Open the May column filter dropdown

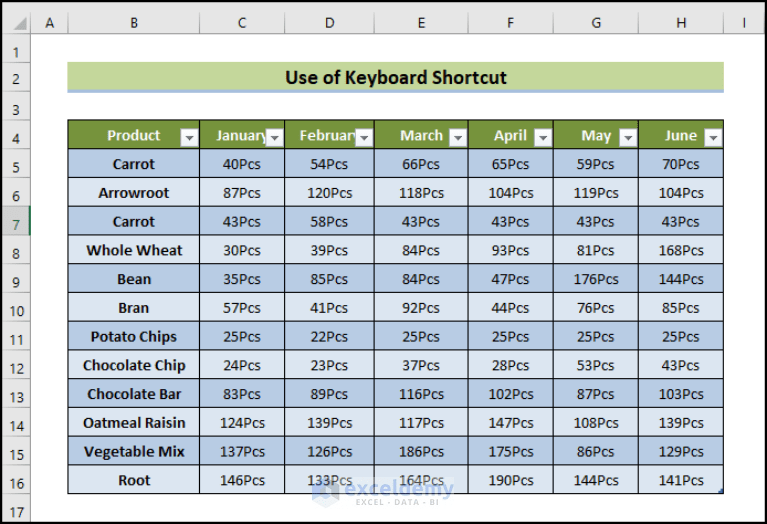coord(628,138)
